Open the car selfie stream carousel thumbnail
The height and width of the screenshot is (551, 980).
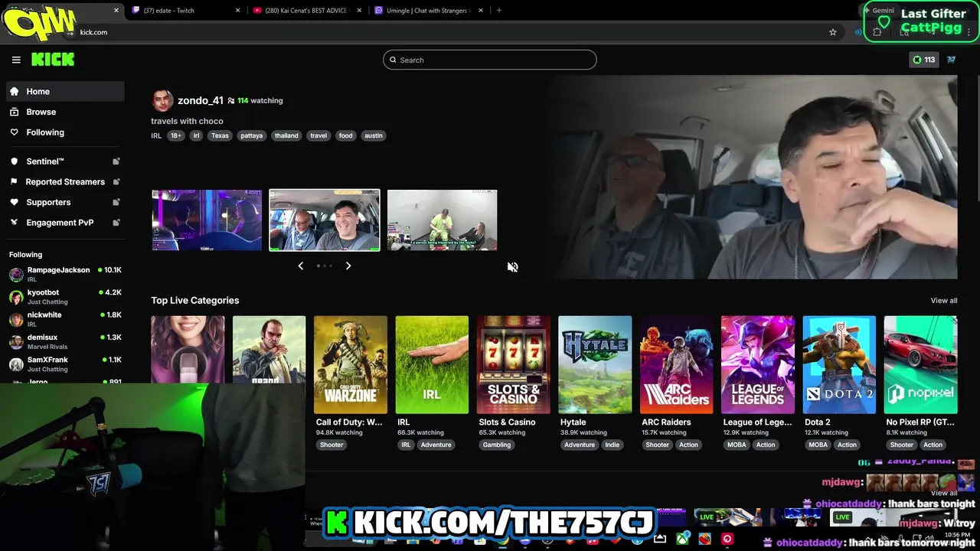[325, 220]
